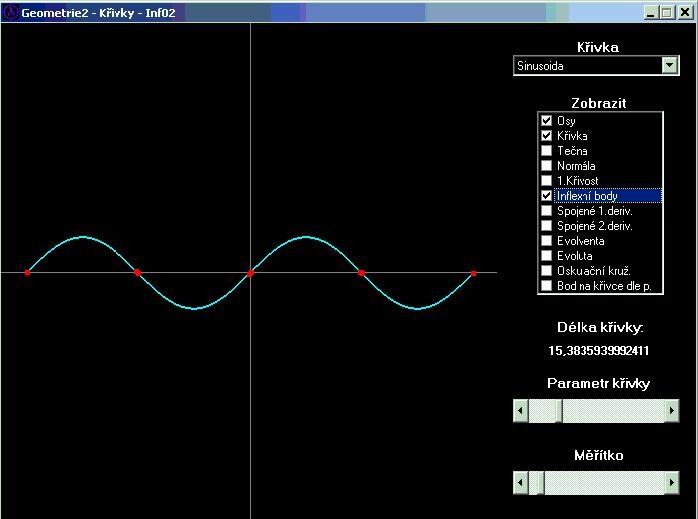
Task: Click left arrow of Měřítko scrollbar
Action: coord(521,483)
